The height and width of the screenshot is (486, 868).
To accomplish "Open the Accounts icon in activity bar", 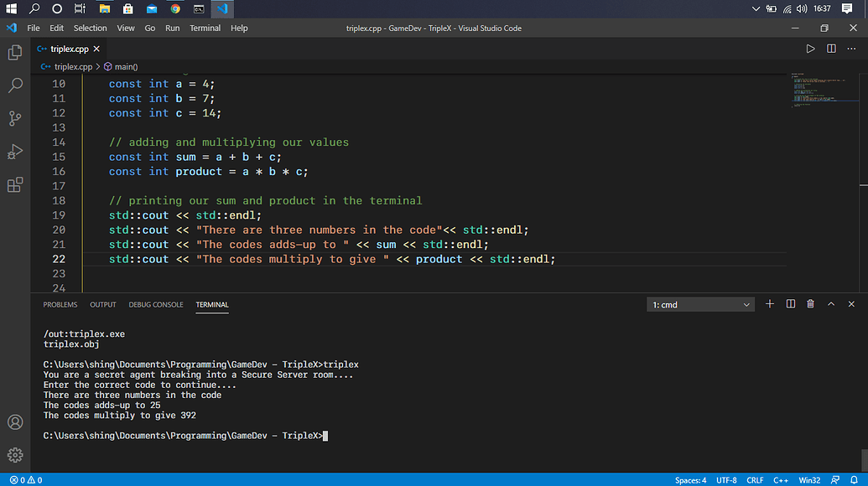I will click(x=14, y=422).
